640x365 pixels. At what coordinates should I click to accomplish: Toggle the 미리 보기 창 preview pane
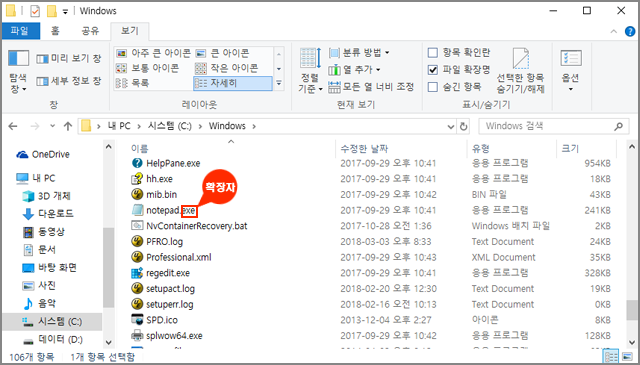69,59
